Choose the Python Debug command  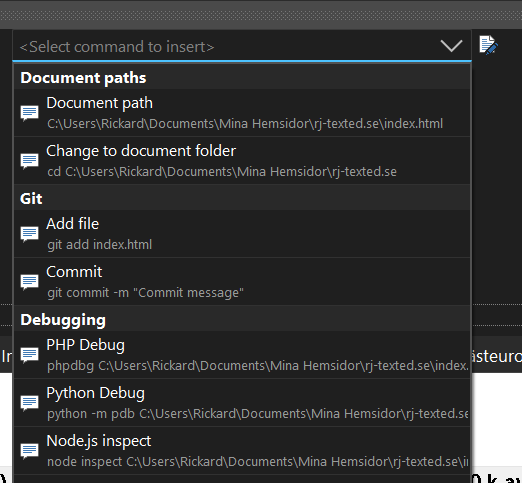tap(242, 403)
